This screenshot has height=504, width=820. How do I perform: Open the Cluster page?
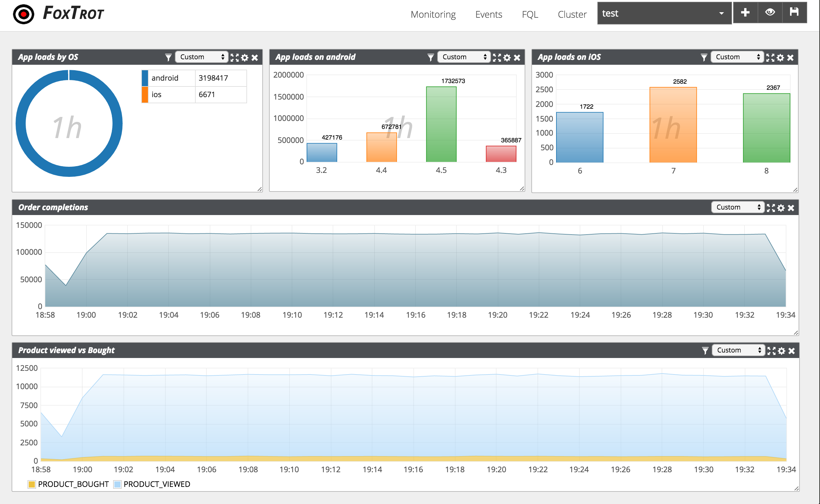(x=572, y=14)
